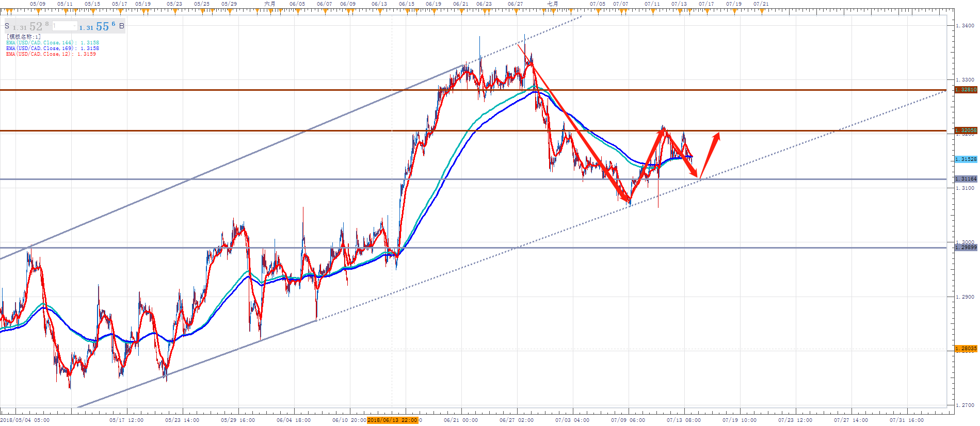The image size is (980, 426).
Task: Click the buy price 1.31 55 quote
Action: (x=97, y=26)
